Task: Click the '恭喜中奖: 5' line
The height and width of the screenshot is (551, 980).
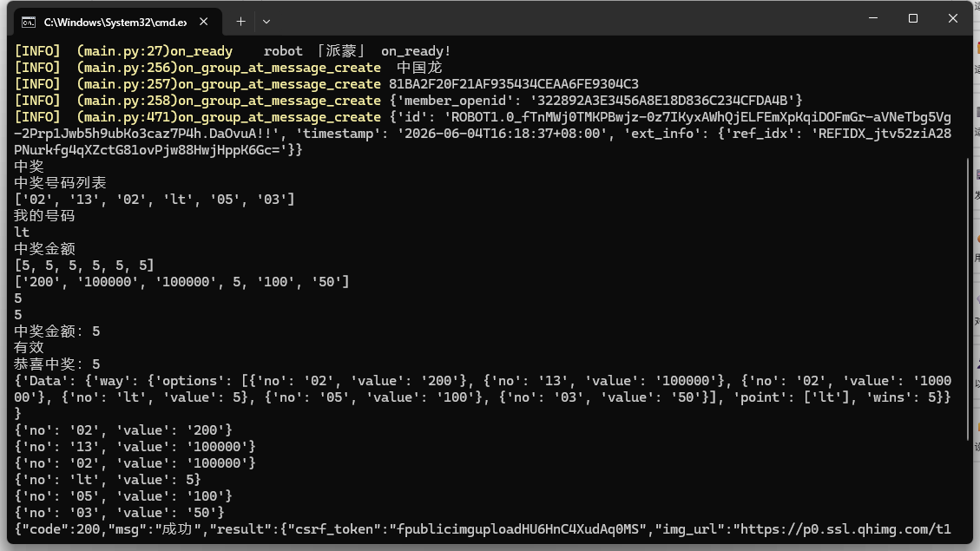Action: tap(57, 364)
